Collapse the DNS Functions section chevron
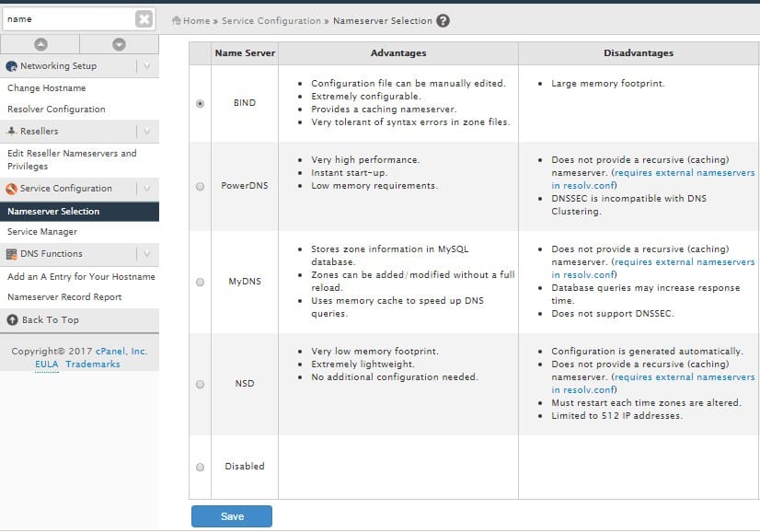 click(147, 254)
